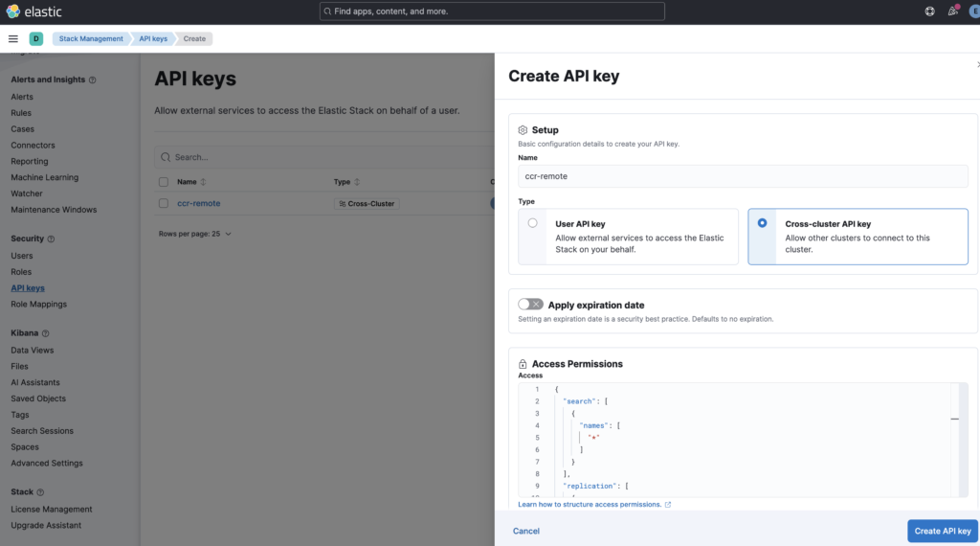The image size is (980, 546).
Task: Click the Alerts and Insights help icon
Action: point(92,80)
